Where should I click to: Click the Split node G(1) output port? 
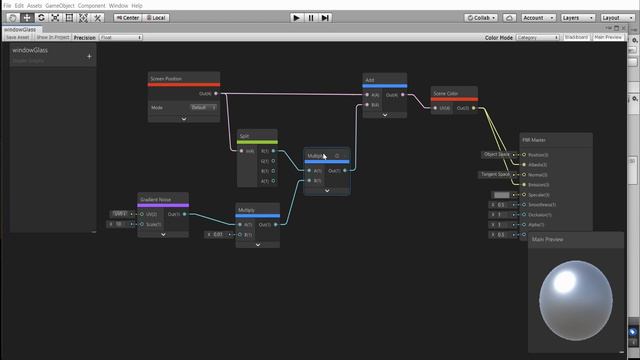point(273,161)
